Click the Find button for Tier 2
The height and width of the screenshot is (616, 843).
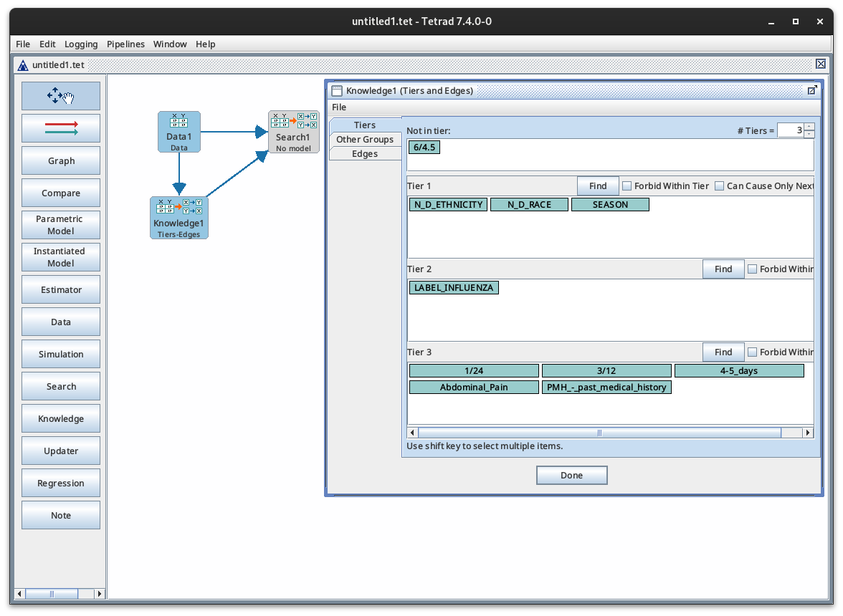723,269
